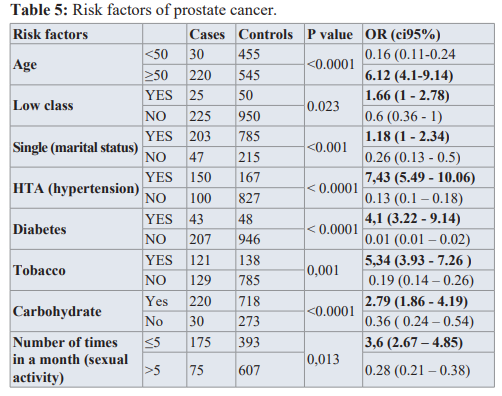
Task: Select the 'Age' risk factor cell
Action: (x=25, y=65)
